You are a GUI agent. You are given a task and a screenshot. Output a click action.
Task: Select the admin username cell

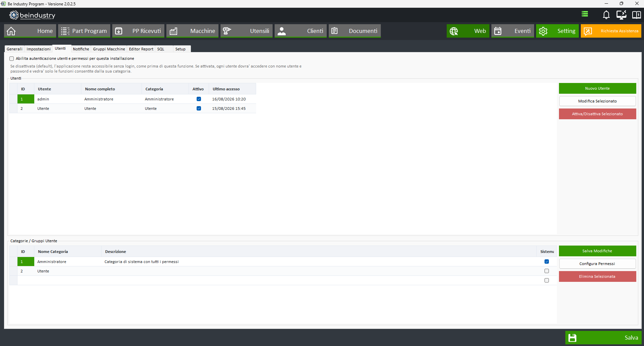coord(57,99)
